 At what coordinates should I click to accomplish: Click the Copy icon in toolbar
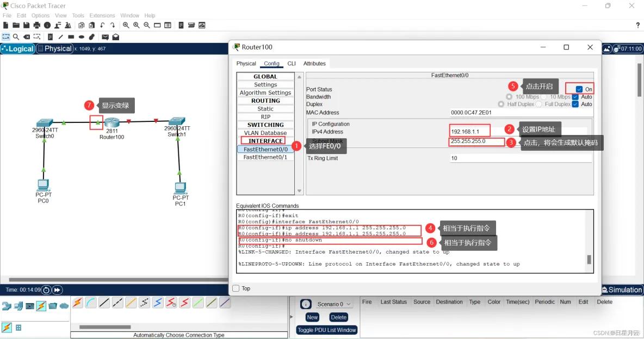(82, 26)
